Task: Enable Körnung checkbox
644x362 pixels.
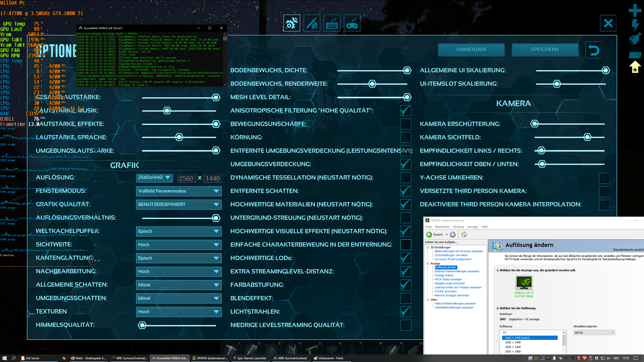Action: click(406, 137)
